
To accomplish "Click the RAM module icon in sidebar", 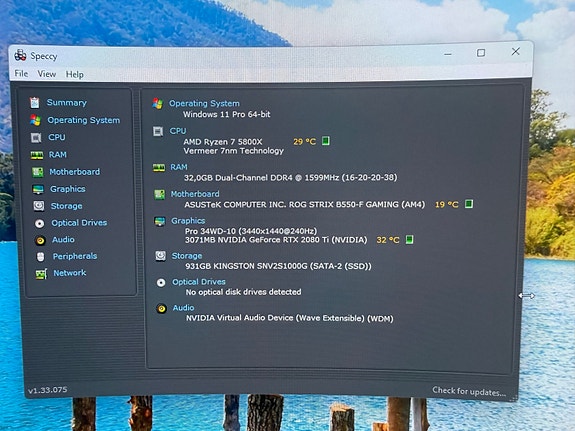I will (x=37, y=155).
